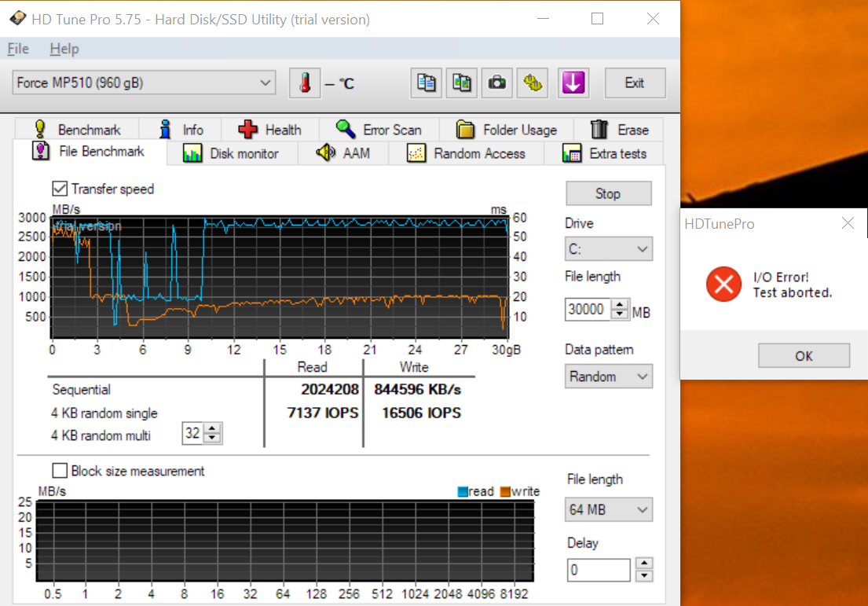The image size is (868, 606).
Task: Expand the Force MP510 drive selector
Action: pyautogui.click(x=144, y=83)
